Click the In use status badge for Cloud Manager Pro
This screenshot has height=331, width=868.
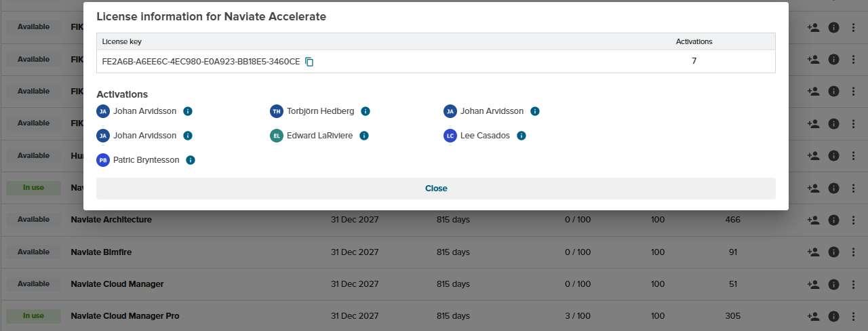[x=33, y=316]
